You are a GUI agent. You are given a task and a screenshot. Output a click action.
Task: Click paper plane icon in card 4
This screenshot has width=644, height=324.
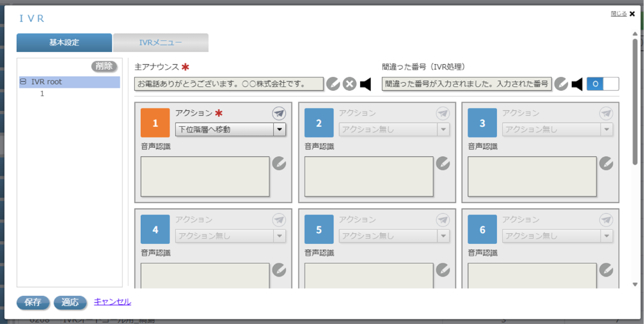pos(279,220)
